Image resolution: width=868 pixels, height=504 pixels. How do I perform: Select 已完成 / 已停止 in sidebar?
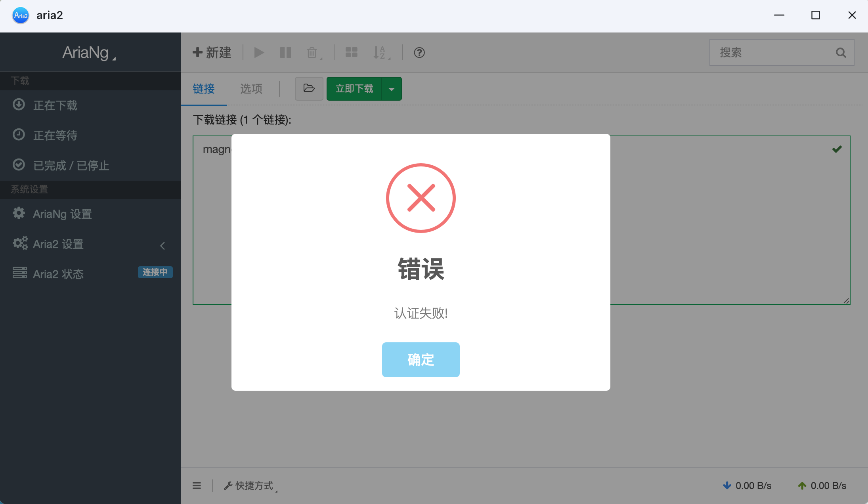click(x=71, y=165)
